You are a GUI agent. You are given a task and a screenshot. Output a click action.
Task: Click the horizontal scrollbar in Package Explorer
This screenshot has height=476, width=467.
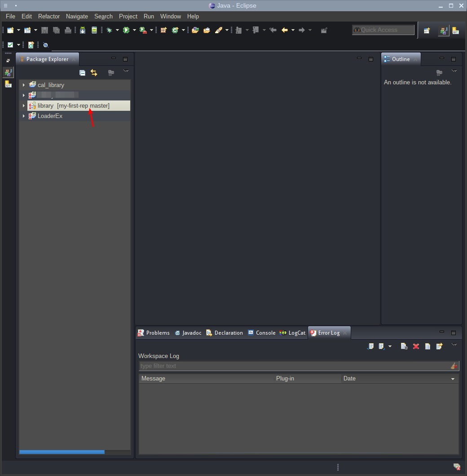coord(62,452)
